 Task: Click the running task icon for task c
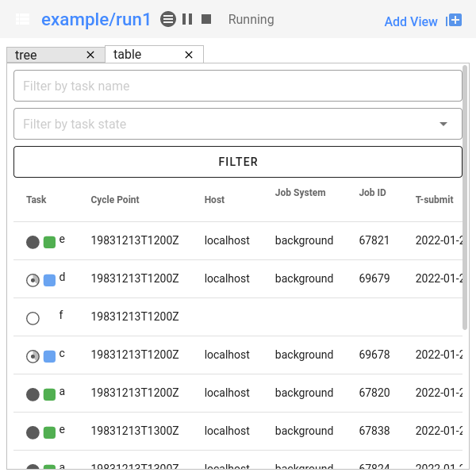click(33, 356)
